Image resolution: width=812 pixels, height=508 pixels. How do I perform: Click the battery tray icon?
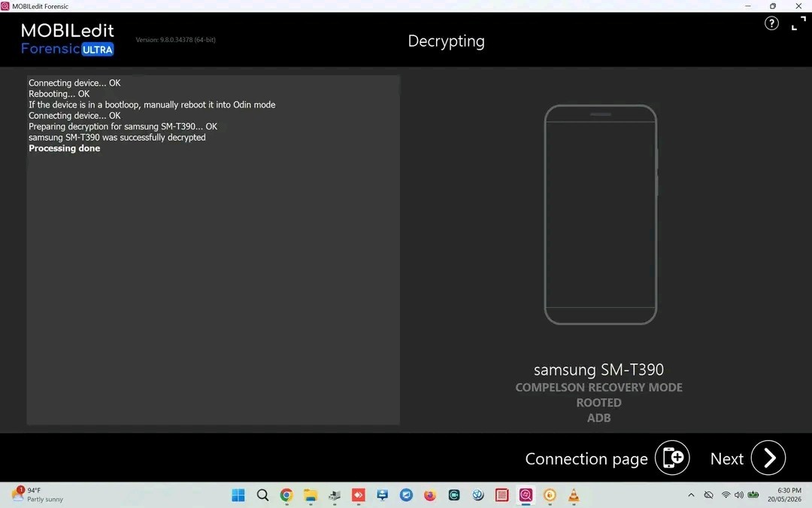pos(753,495)
